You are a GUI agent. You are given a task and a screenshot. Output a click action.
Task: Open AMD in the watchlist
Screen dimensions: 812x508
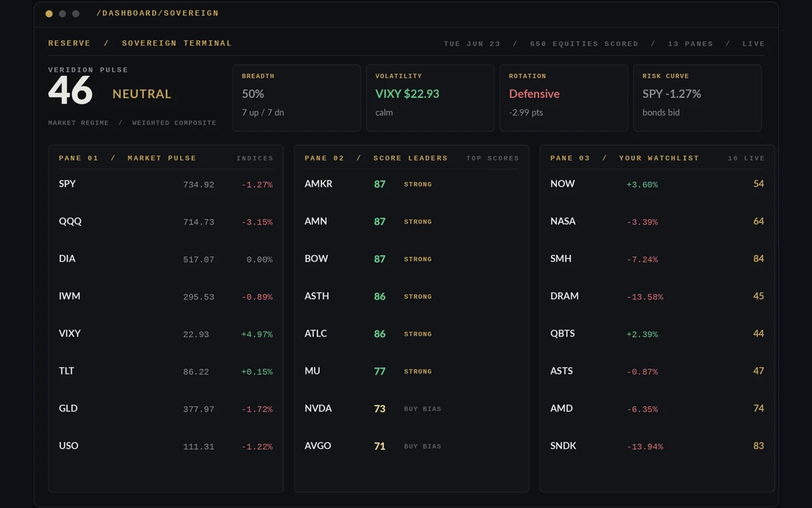[657, 408]
